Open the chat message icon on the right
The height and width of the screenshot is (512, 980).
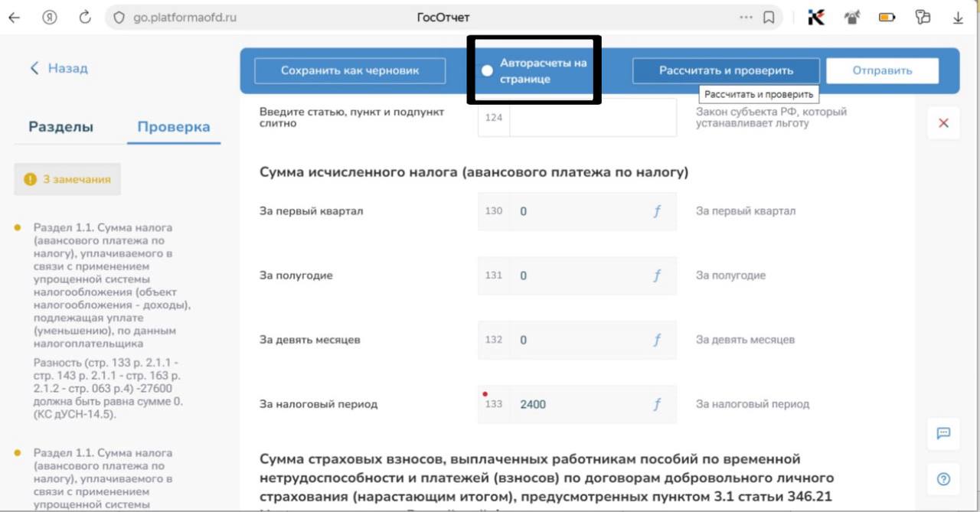click(943, 433)
